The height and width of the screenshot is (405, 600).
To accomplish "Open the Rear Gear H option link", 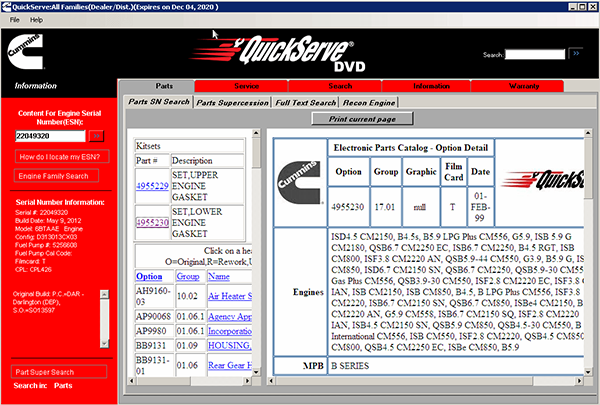I will (230, 365).
